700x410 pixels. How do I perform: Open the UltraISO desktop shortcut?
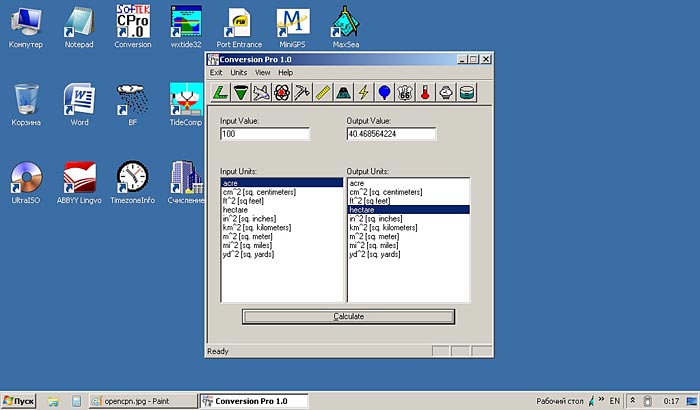[26, 183]
